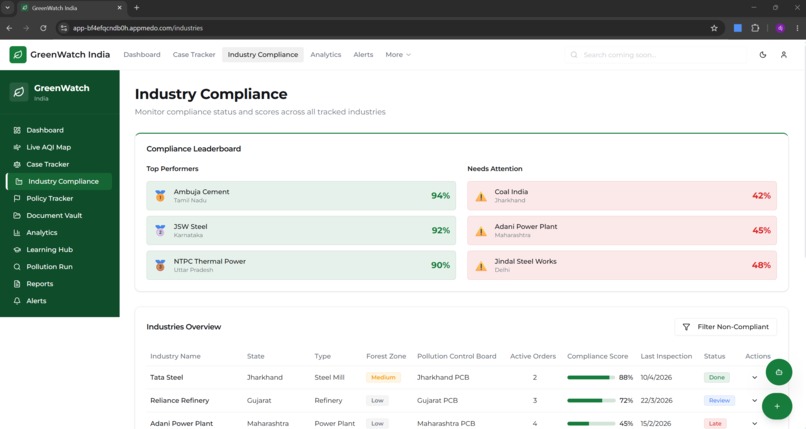
Task: Click Ambuja Cement gold medal icon
Action: coord(160,196)
